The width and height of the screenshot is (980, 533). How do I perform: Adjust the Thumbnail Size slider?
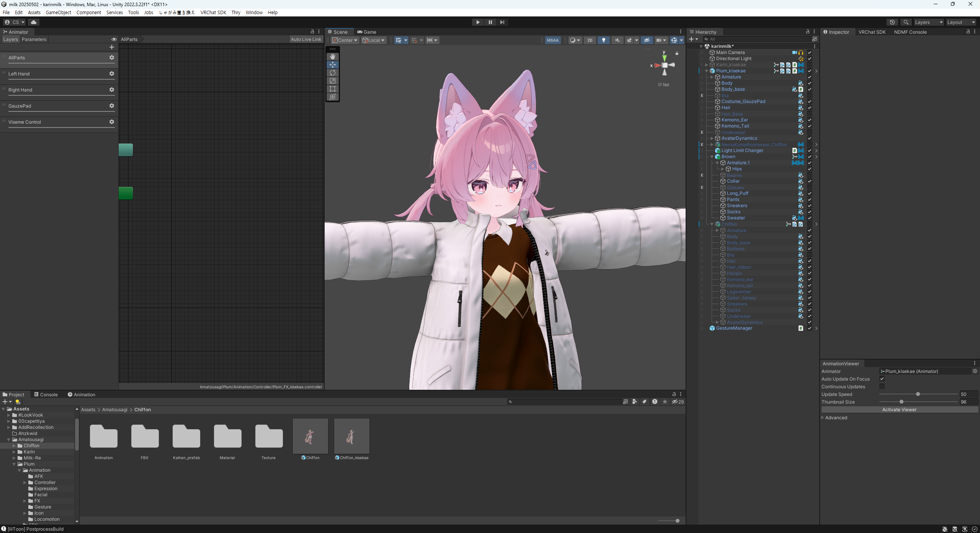902,402
